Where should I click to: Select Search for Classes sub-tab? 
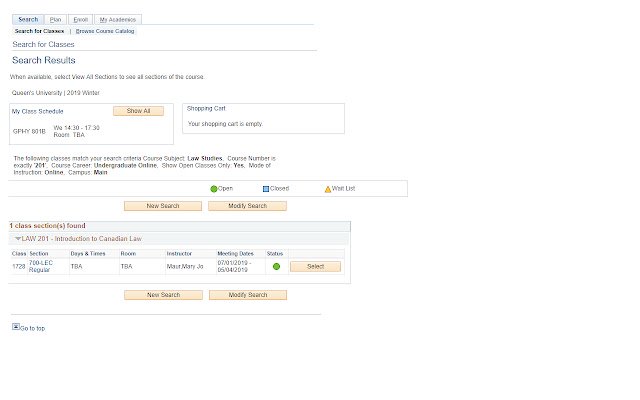pos(40,31)
